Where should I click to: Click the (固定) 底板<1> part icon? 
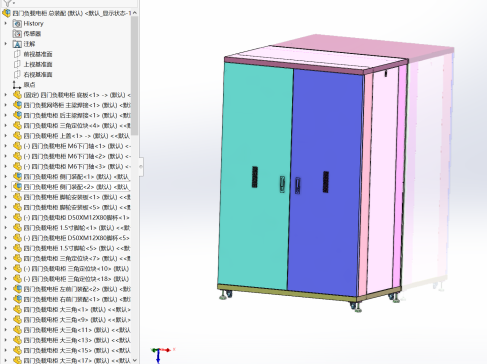[x=17, y=95]
